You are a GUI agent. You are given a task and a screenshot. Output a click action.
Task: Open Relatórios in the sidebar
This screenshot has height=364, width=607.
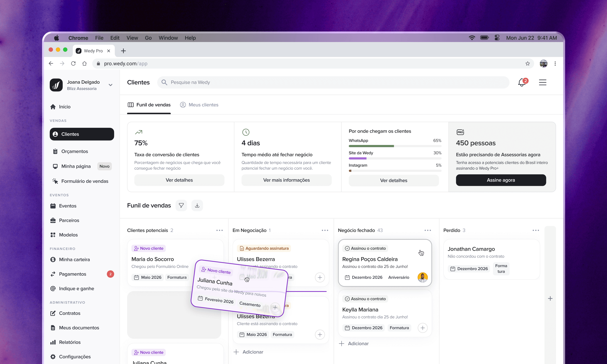(x=70, y=342)
